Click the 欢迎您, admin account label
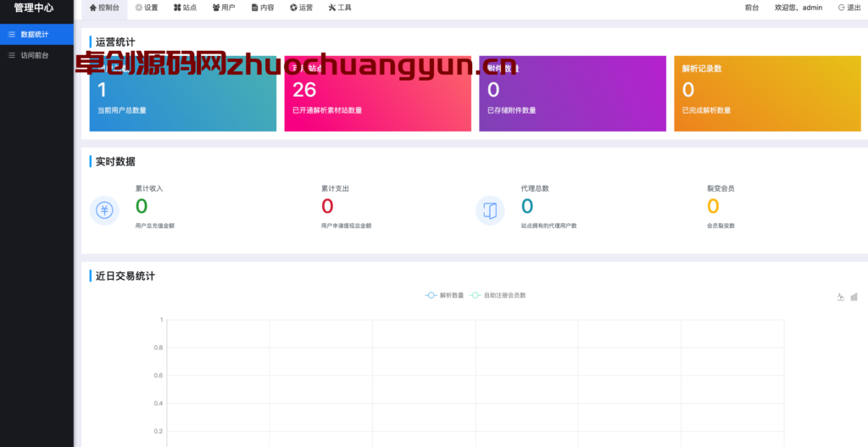This screenshot has height=447, width=868. pos(798,8)
